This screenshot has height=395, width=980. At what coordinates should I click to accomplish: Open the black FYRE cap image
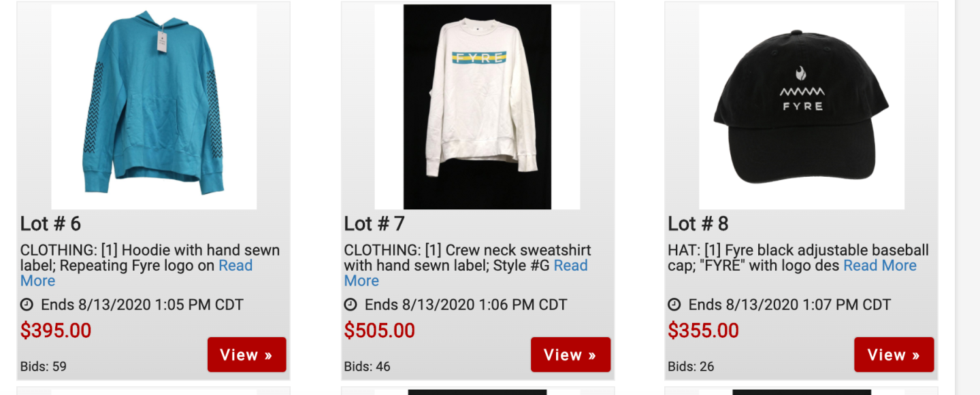click(x=802, y=107)
